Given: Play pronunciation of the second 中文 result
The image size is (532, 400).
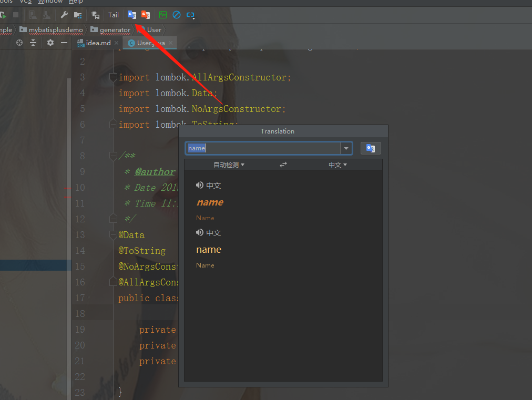Looking at the screenshot, I should click(x=200, y=232).
